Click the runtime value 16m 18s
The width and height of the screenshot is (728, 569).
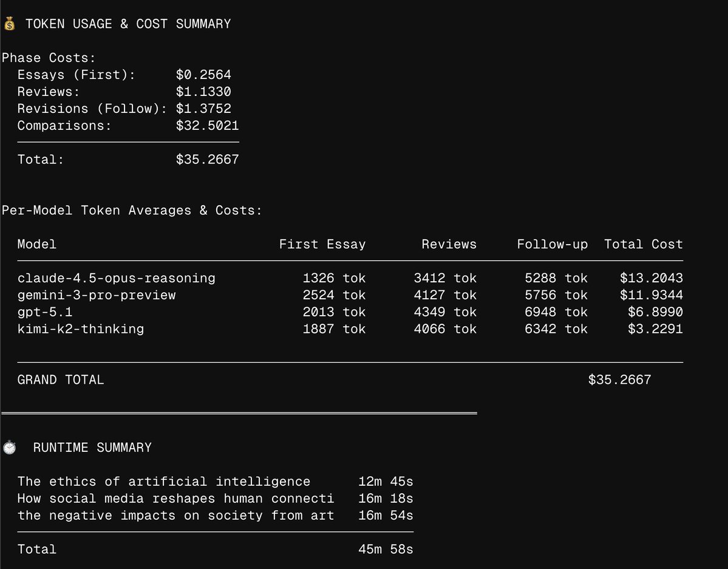pos(386,499)
